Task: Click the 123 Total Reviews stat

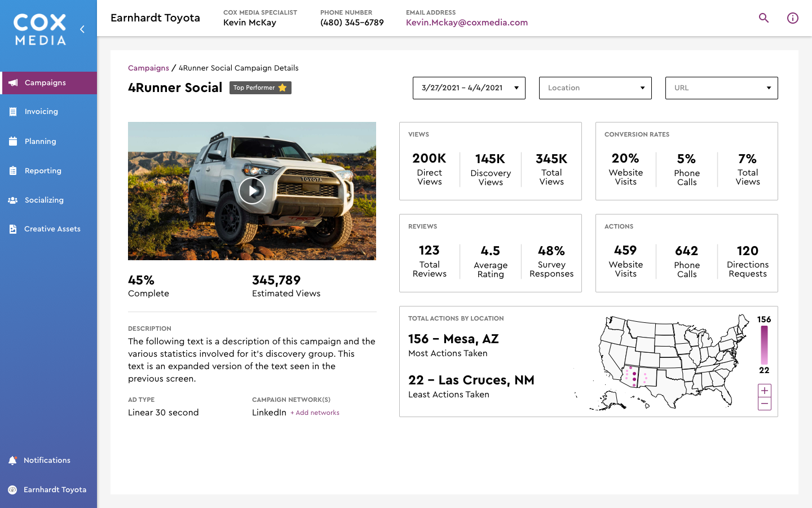Action: [430, 261]
